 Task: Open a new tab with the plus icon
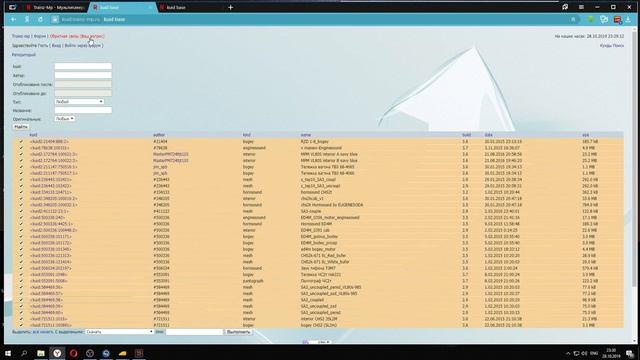[231, 7]
